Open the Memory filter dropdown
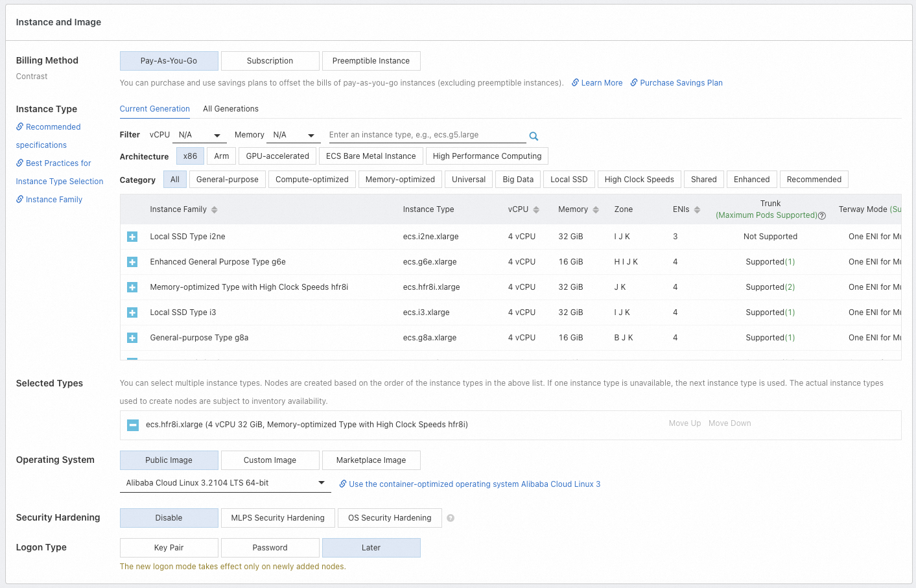Viewport: 916px width, 588px height. pos(294,135)
